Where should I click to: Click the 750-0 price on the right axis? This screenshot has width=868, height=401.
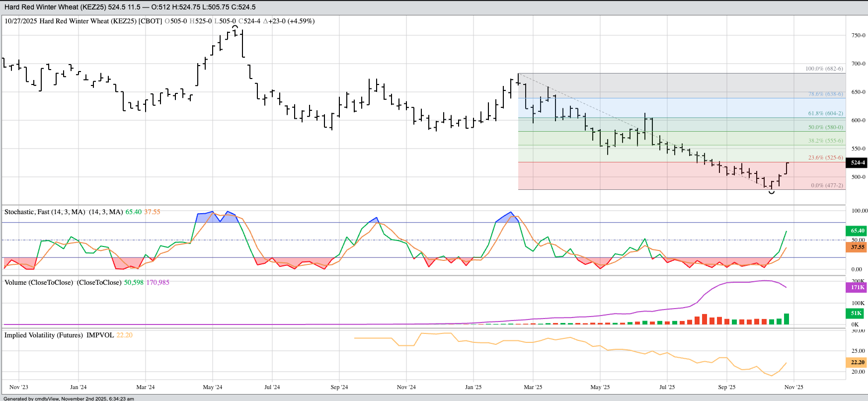(x=858, y=35)
